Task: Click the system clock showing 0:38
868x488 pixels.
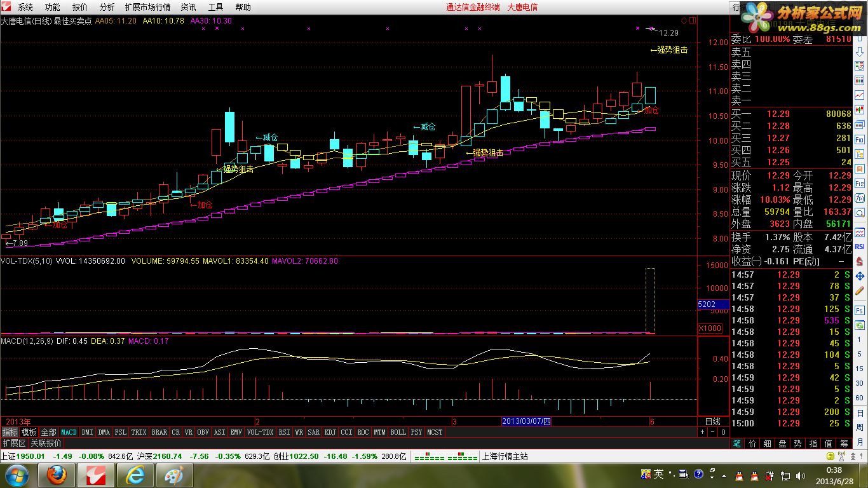Action: point(834,471)
